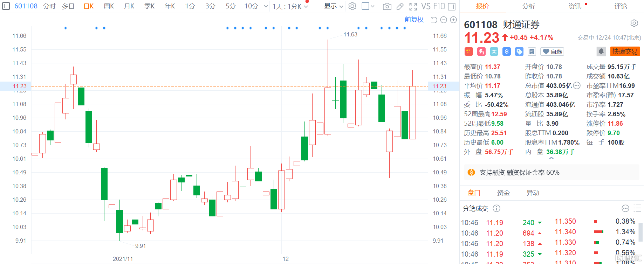Toggle the right side panel layout icon
Viewport: 644px width, 264px height.
[x=452, y=6]
